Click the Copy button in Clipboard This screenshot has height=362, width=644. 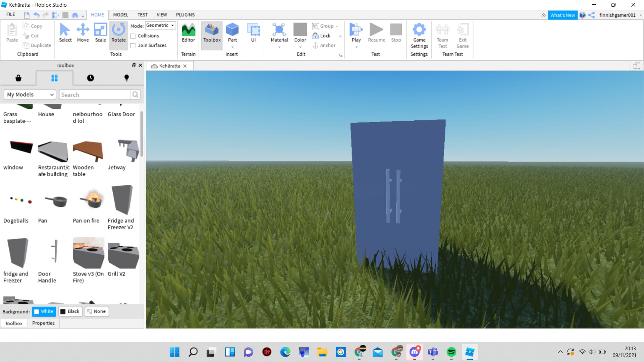[x=33, y=26]
